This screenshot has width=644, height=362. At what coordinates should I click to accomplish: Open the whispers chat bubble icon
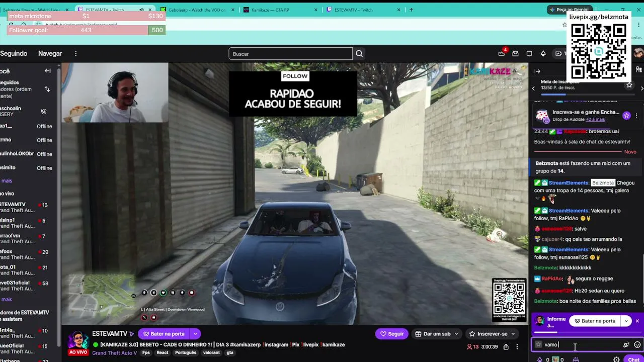pyautogui.click(x=529, y=54)
